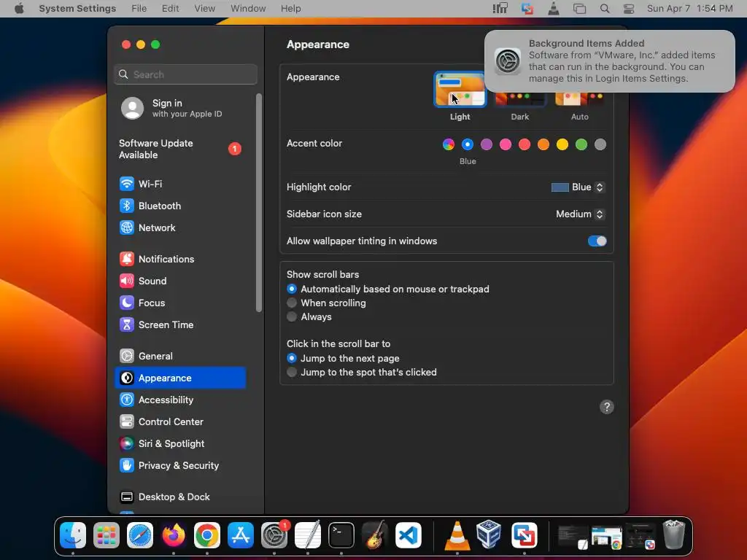Open the Window menu
Screen dimensions: 747x560
248,9
